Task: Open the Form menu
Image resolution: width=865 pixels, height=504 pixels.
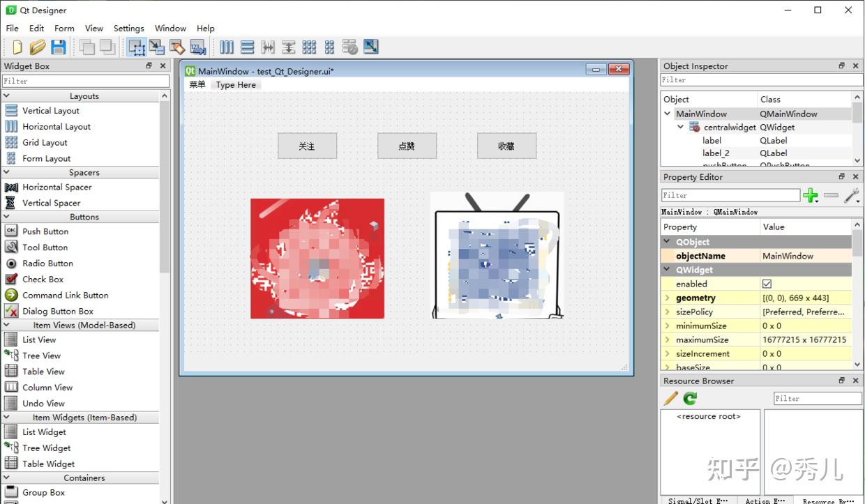Action: [x=63, y=28]
